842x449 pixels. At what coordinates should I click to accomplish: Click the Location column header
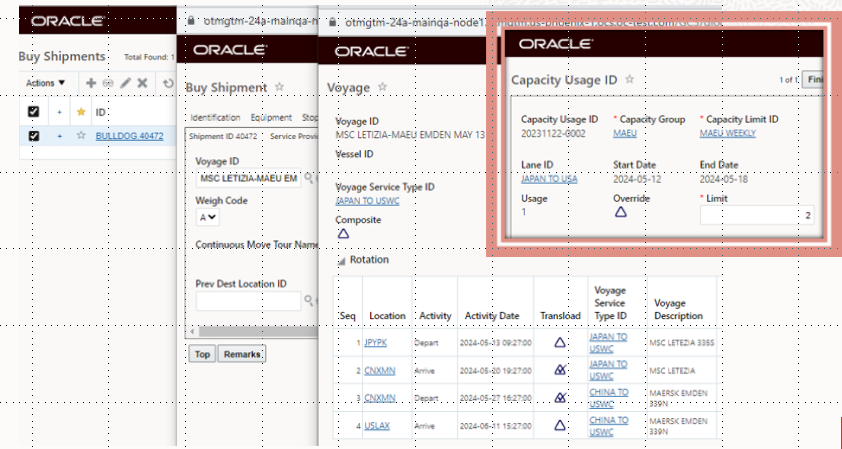(387, 316)
